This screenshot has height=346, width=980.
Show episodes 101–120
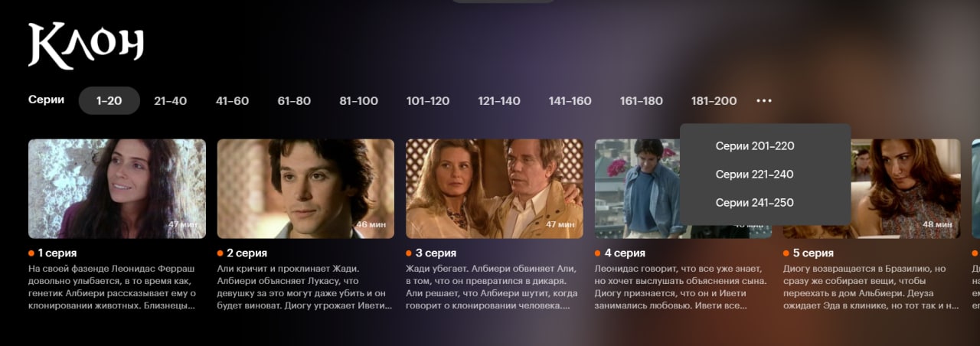pyautogui.click(x=428, y=101)
